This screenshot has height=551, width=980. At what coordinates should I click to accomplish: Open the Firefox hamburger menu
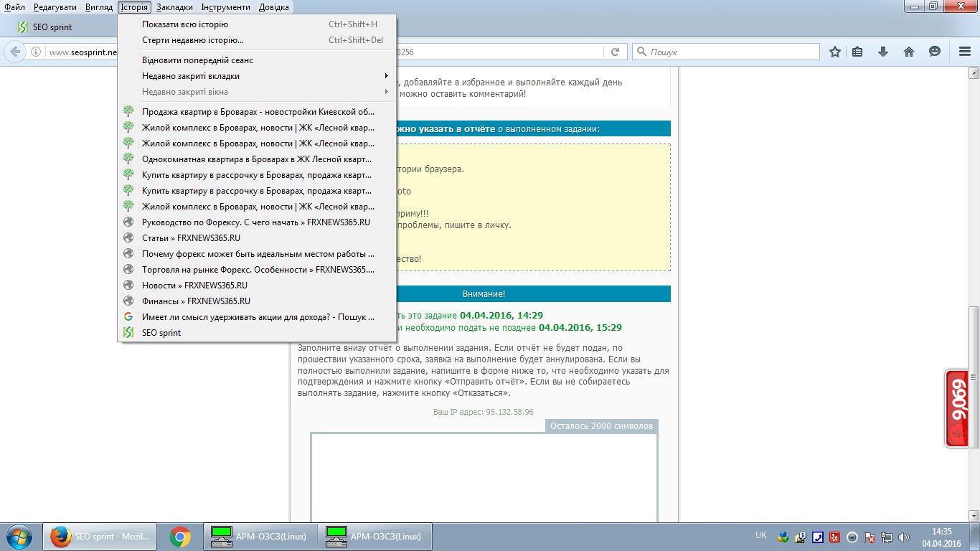[x=965, y=52]
